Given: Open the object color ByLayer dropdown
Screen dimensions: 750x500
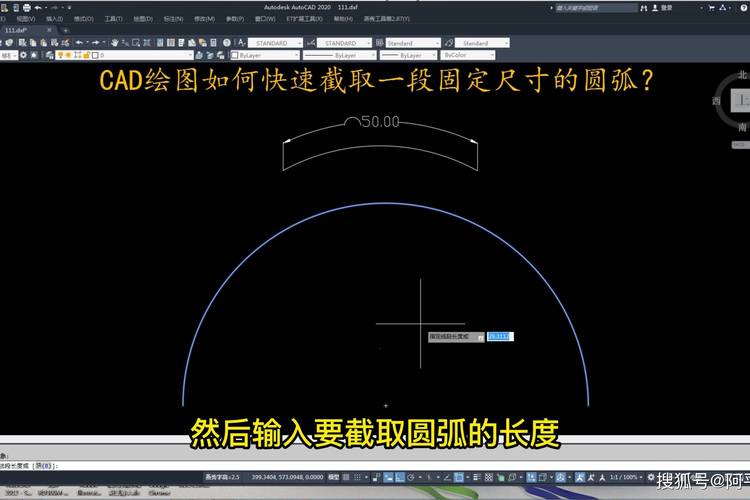Looking at the screenshot, I should tap(265, 56).
